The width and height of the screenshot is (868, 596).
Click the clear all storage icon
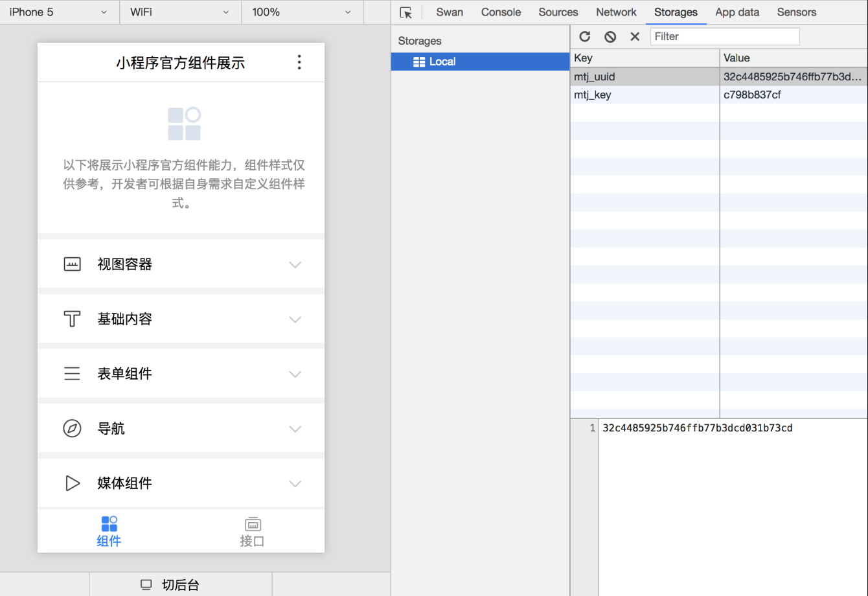[610, 37]
